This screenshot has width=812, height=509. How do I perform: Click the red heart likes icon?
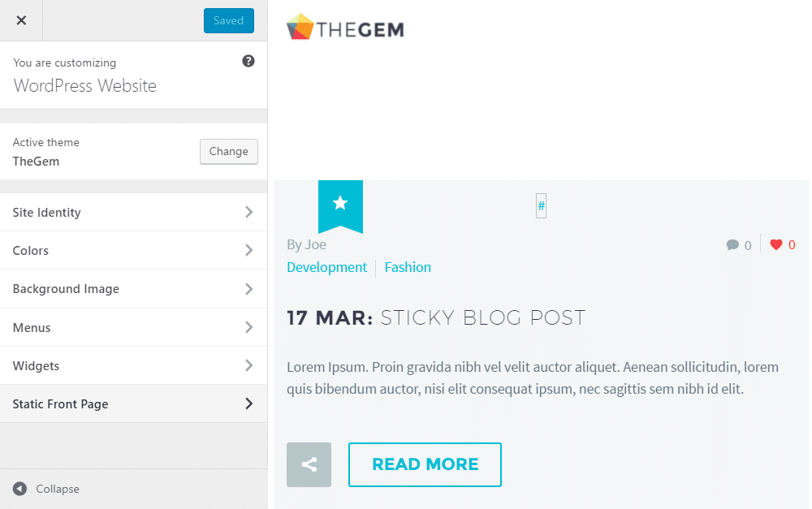tap(777, 244)
